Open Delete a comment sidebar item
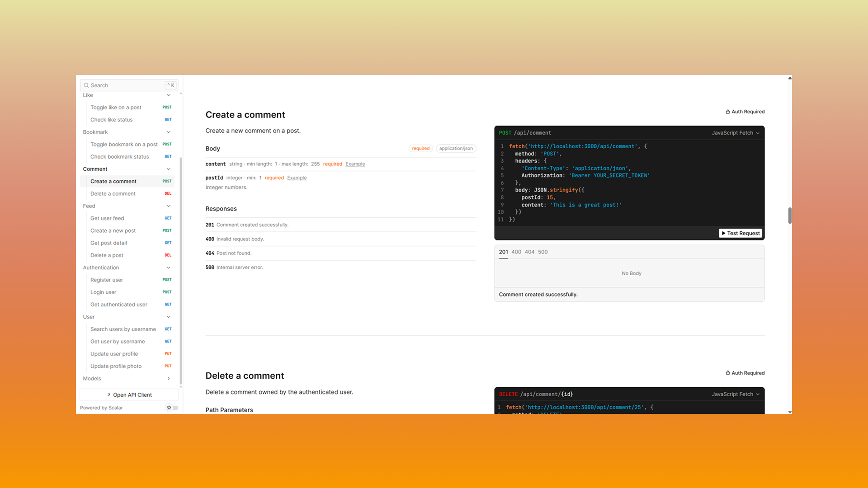 tap(127, 194)
